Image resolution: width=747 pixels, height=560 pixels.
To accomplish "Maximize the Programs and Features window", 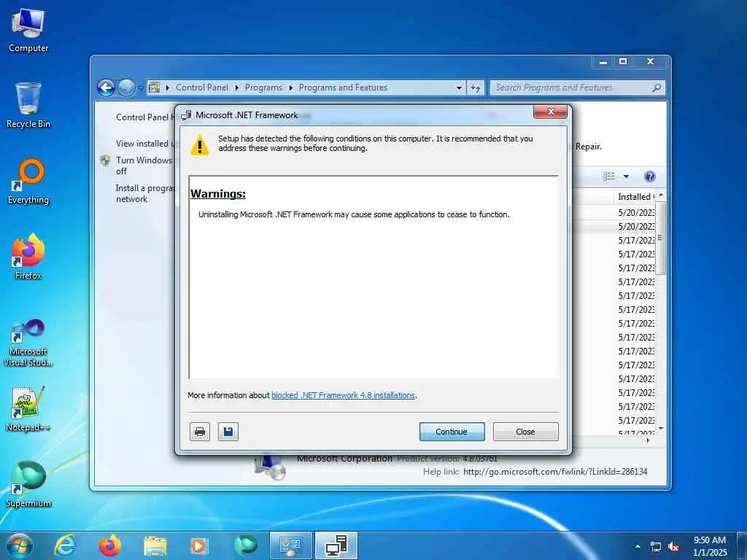I will point(623,61).
